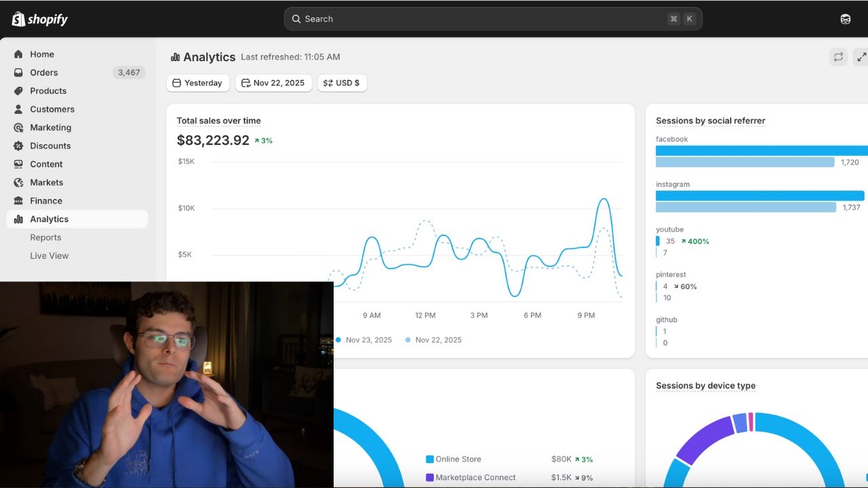
Task: Click the github referrer label
Action: 666,320
